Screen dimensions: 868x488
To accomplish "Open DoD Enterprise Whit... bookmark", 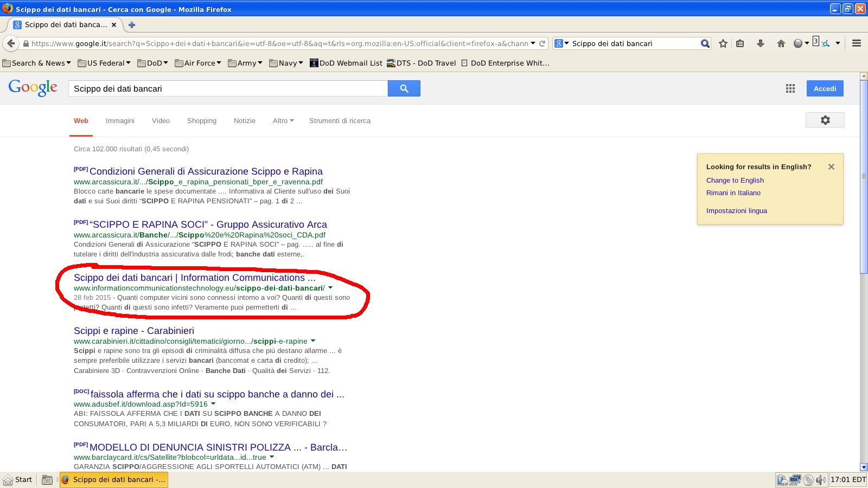I will click(505, 63).
